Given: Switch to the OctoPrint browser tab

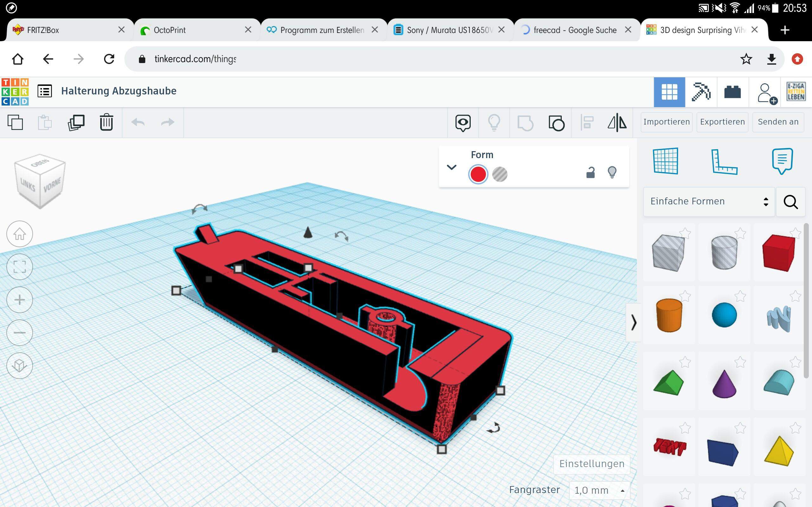Looking at the screenshot, I should (170, 30).
